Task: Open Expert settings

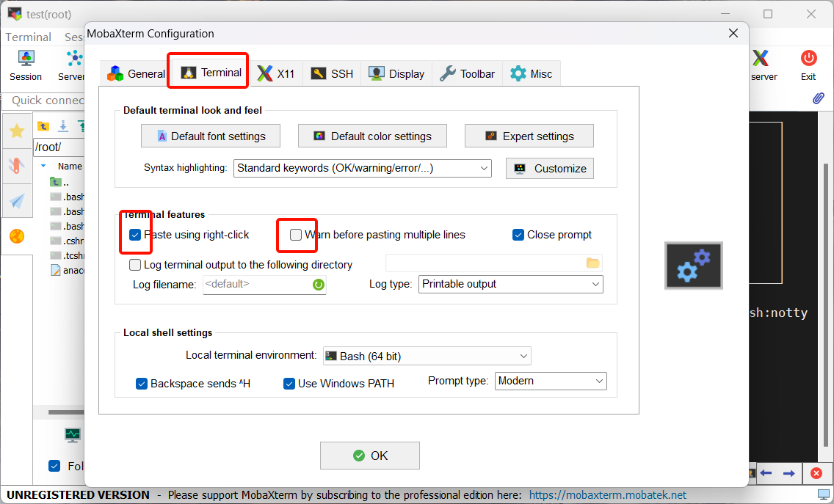Action: tap(529, 136)
